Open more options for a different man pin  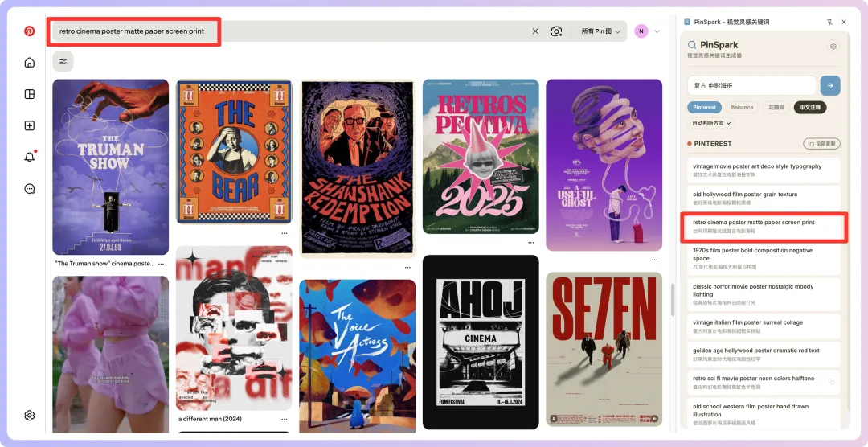click(x=284, y=420)
